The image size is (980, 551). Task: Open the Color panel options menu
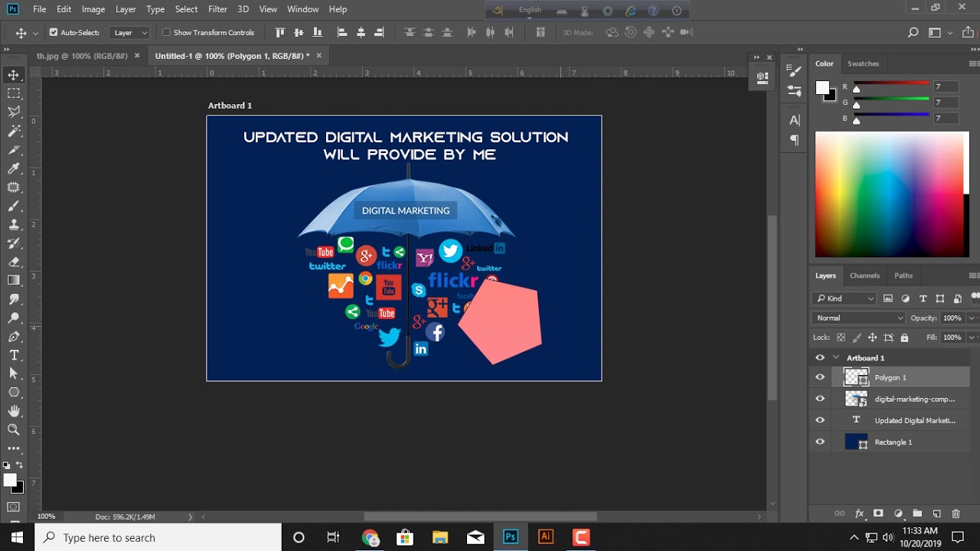tap(974, 64)
